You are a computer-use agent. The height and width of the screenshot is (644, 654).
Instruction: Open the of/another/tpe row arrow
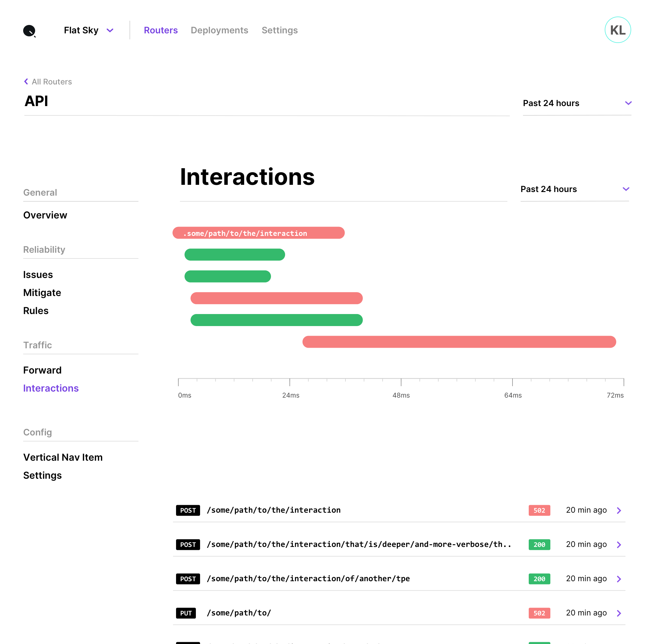tap(619, 579)
